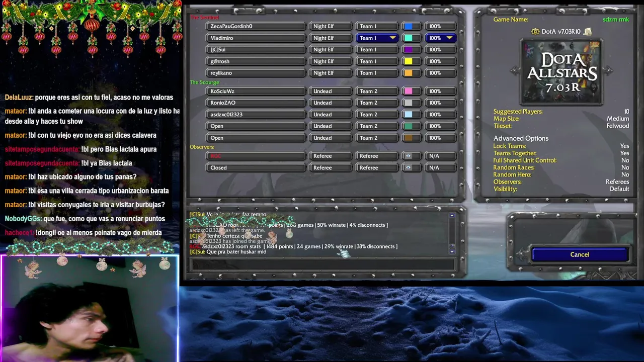
Task: Click g@rrosh's yellow color swatch
Action: [x=409, y=61]
